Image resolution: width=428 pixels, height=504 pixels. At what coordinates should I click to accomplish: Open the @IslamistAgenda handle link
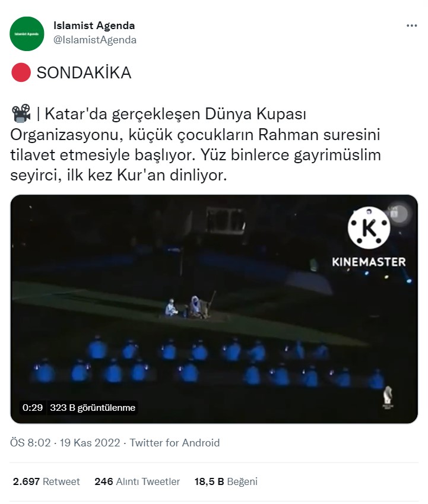(95, 40)
